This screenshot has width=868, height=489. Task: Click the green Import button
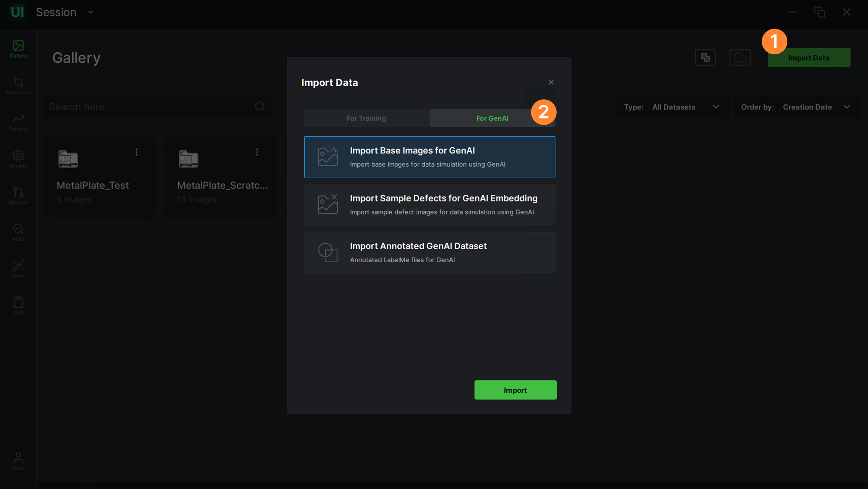click(515, 390)
